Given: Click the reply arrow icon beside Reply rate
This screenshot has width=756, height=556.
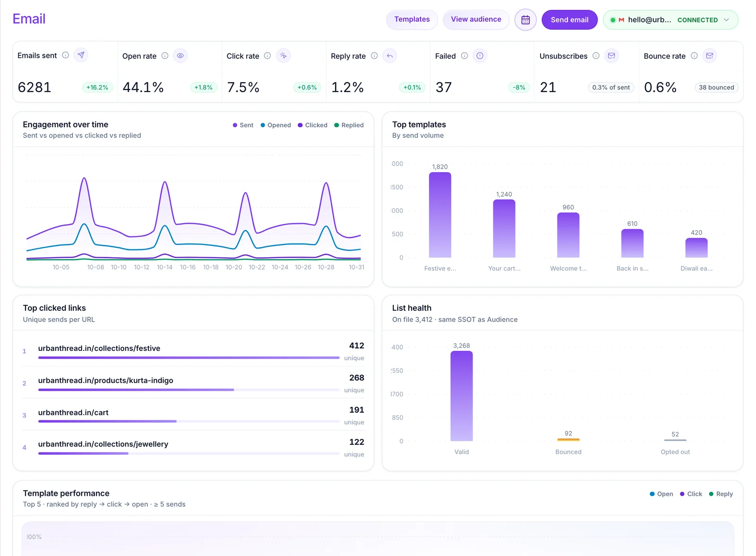Looking at the screenshot, I should point(390,56).
